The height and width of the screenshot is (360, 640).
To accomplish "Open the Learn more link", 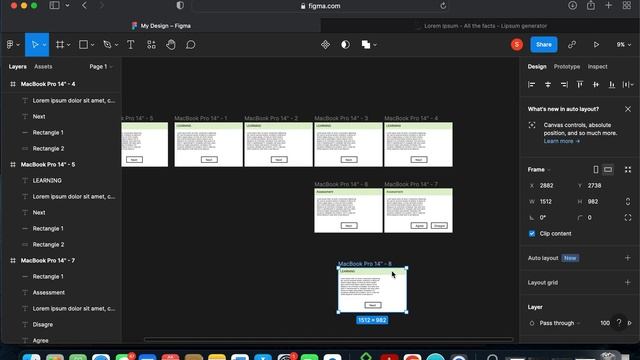I will point(562,141).
